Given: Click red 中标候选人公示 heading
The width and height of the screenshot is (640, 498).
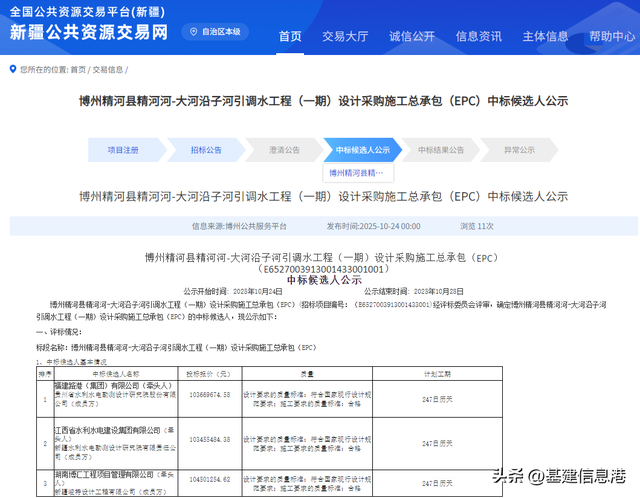Looking at the screenshot, I should (324, 280).
